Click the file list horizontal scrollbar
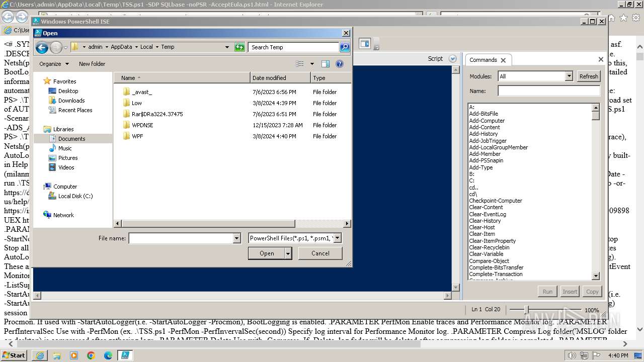 (x=208, y=224)
